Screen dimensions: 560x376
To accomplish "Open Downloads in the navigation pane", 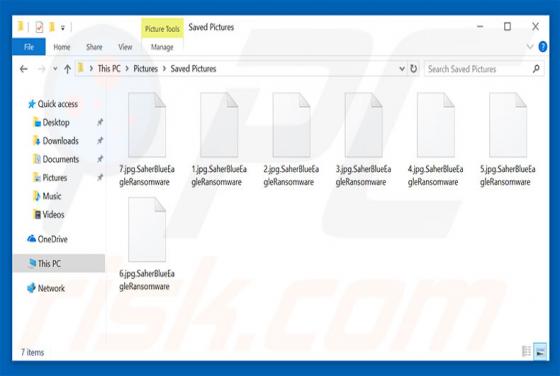I will click(55, 141).
